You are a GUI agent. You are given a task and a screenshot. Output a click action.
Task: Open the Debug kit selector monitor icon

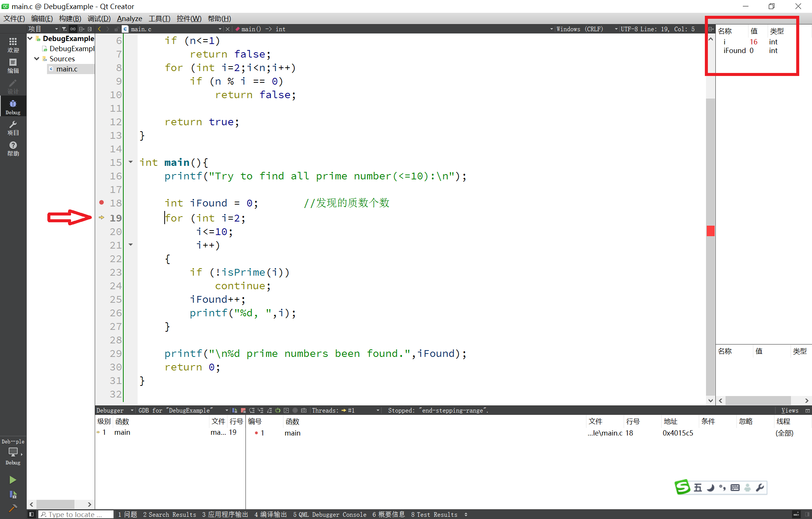(13, 452)
